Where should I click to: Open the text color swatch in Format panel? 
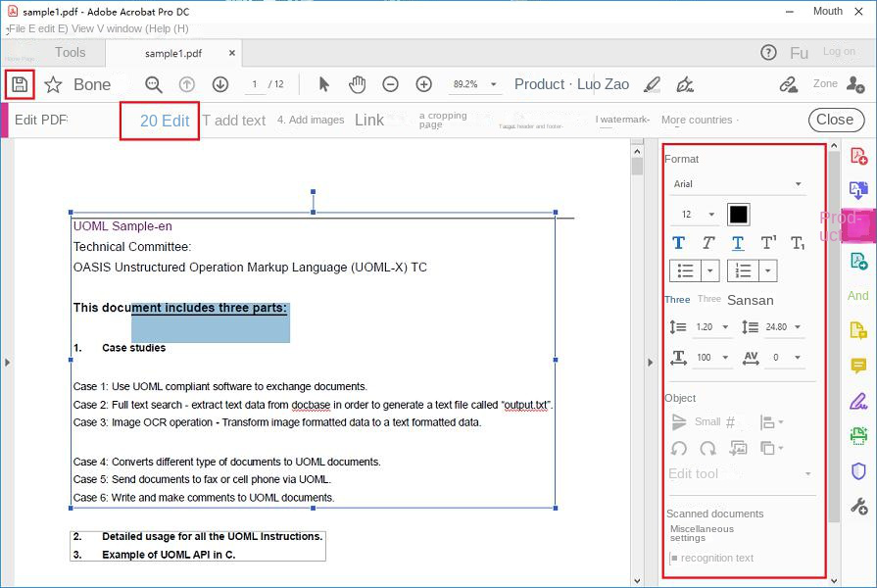tap(738, 214)
